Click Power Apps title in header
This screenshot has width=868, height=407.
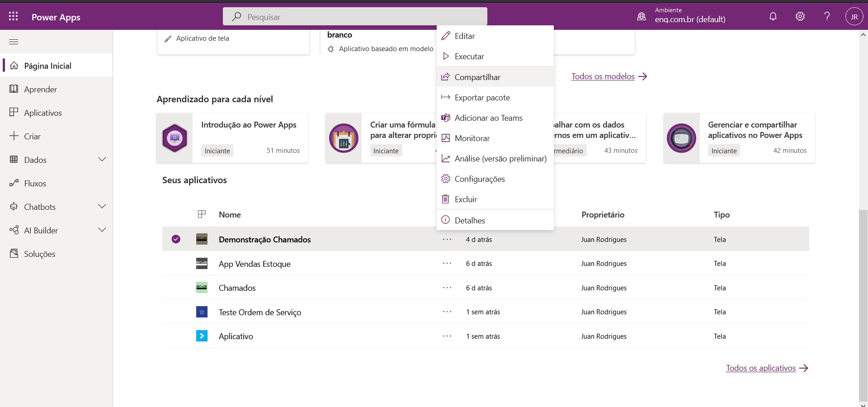tap(56, 17)
